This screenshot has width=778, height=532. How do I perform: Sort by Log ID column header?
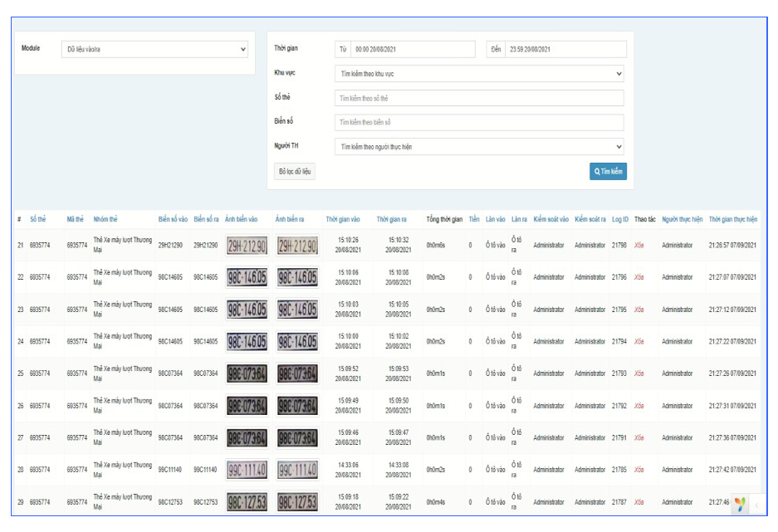pos(619,219)
